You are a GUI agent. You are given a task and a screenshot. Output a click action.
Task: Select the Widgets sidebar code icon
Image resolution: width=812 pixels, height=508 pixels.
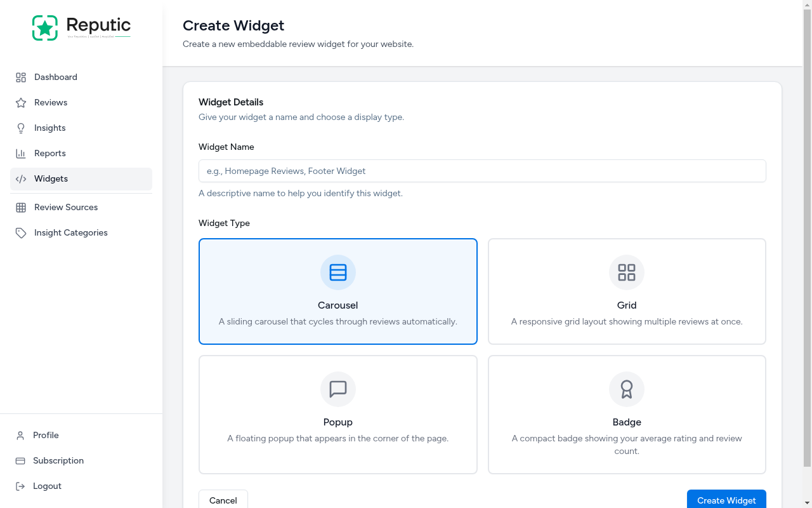pos(21,179)
